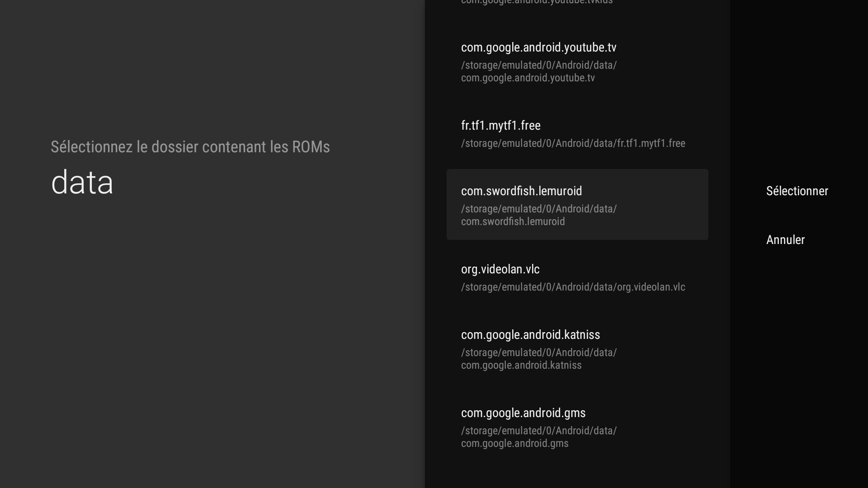Image resolution: width=868 pixels, height=488 pixels.
Task: Click the youtube.tv storage path text
Action: [539, 71]
